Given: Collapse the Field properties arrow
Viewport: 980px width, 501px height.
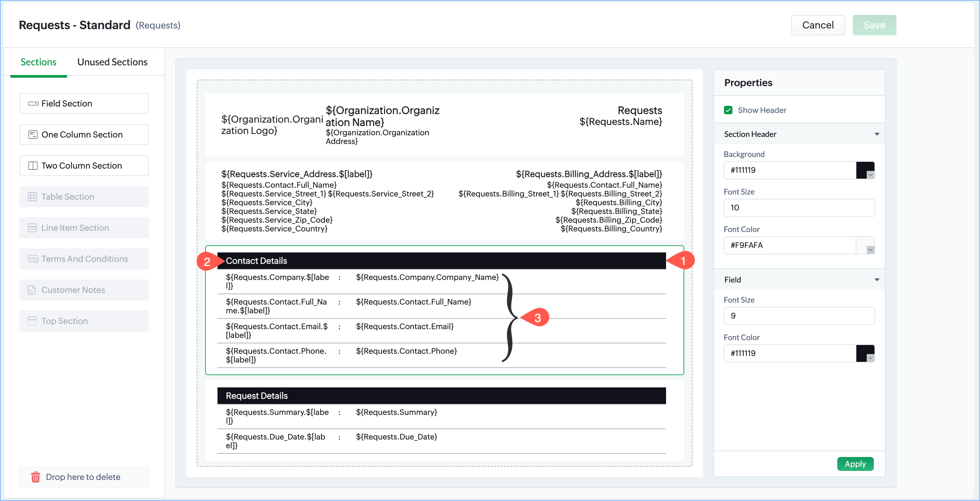Looking at the screenshot, I should [877, 280].
